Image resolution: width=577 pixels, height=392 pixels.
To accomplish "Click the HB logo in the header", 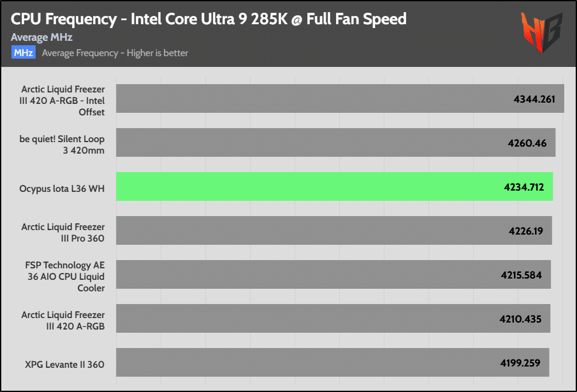I will click(x=541, y=33).
